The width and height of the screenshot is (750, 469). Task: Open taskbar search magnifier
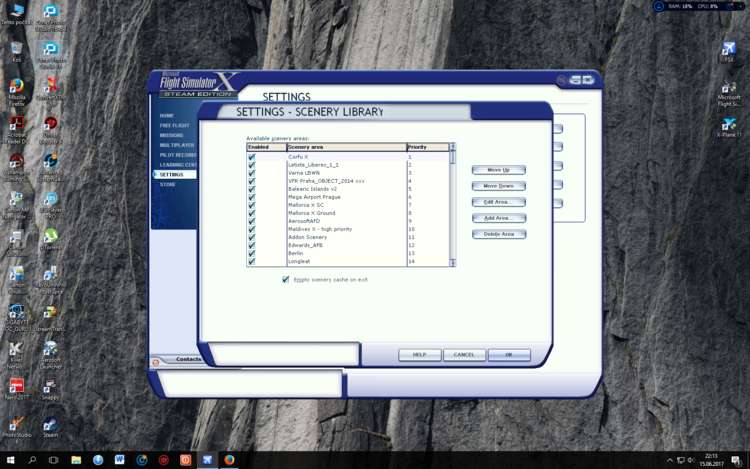(32, 460)
